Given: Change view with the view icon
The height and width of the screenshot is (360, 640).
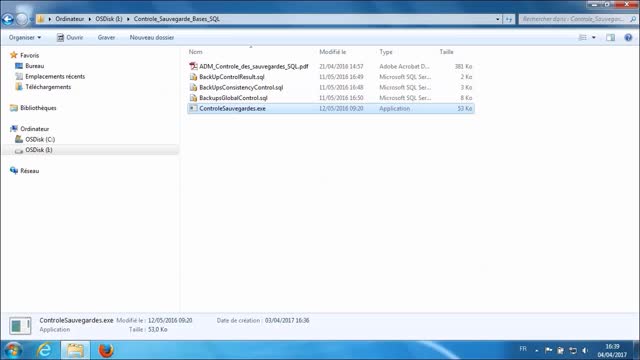Looking at the screenshot, I should 582,38.
